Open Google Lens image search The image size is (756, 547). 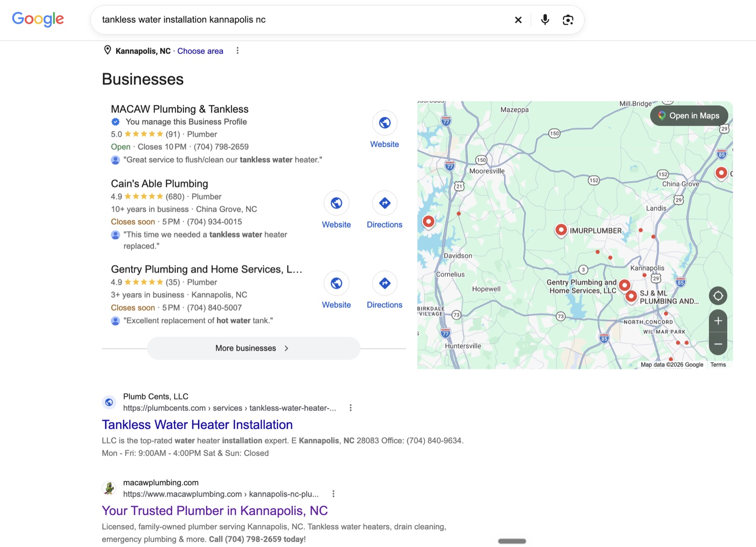[568, 20]
